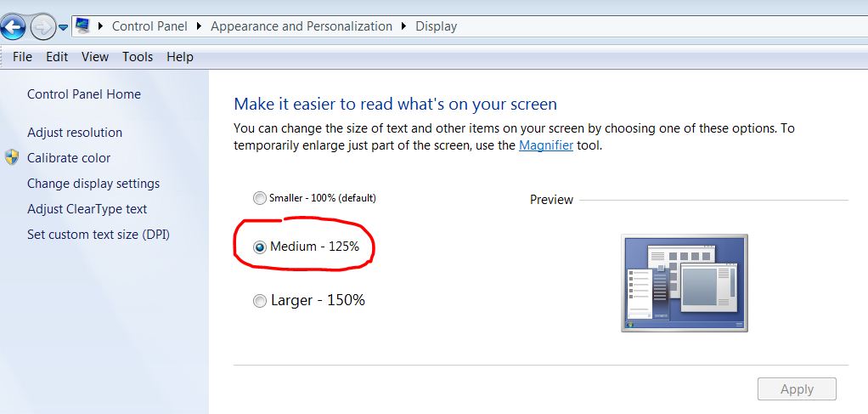Open the Magnifier tool link
The height and width of the screenshot is (414, 868).
[546, 145]
